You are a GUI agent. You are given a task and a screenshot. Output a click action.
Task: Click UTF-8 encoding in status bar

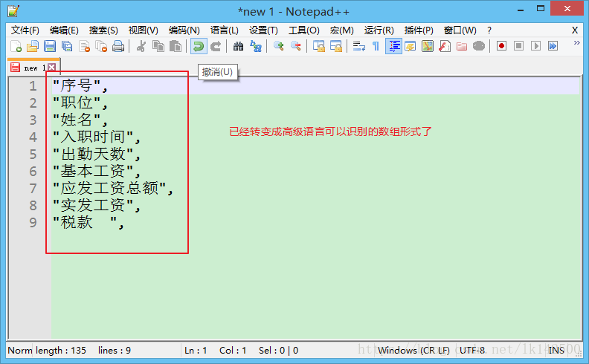click(x=472, y=350)
